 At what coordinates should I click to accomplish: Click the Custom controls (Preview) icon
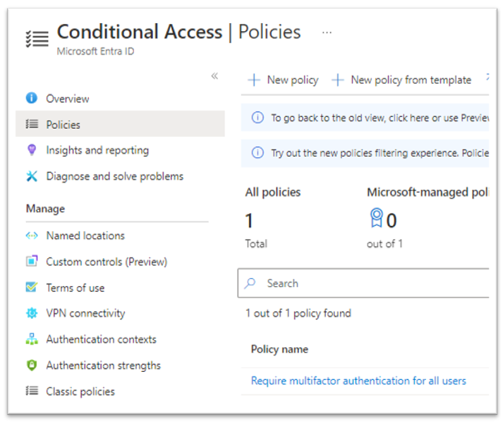[31, 262]
